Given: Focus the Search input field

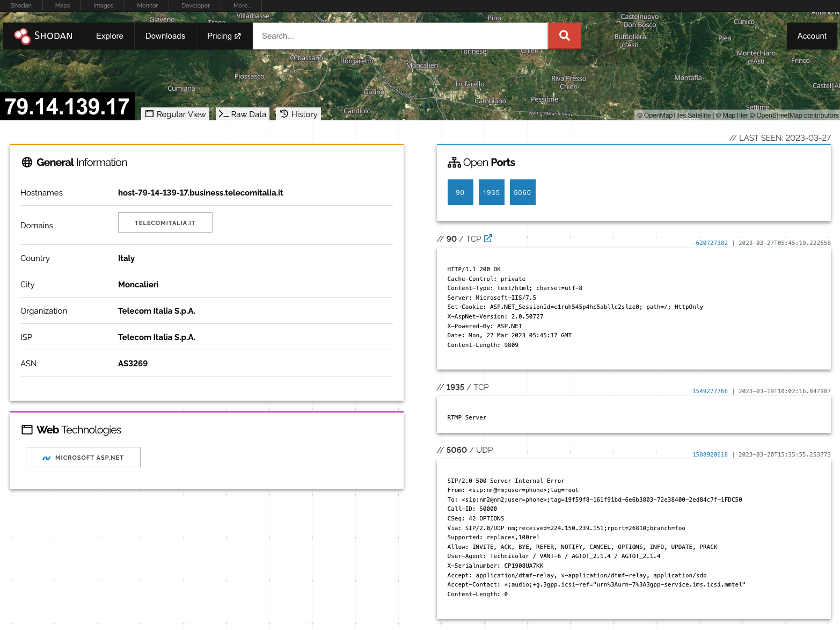Looking at the screenshot, I should 400,36.
